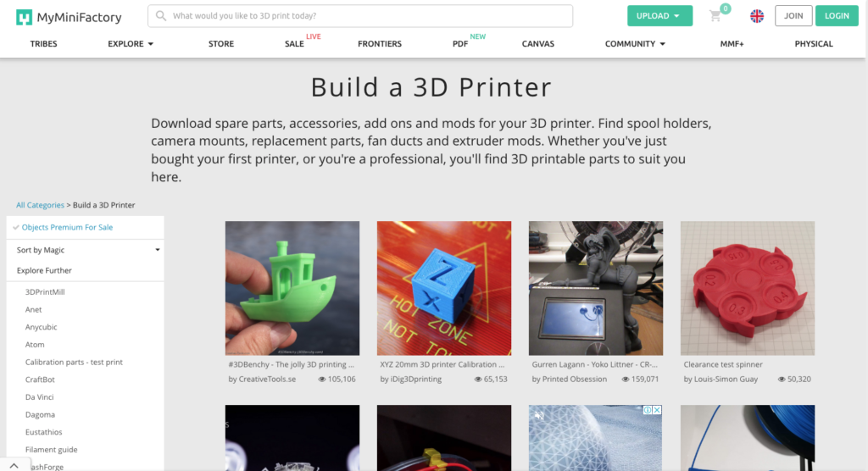Screen dimensions: 868x471
Task: Select Anycubic in Explore Further list
Action: tap(41, 327)
